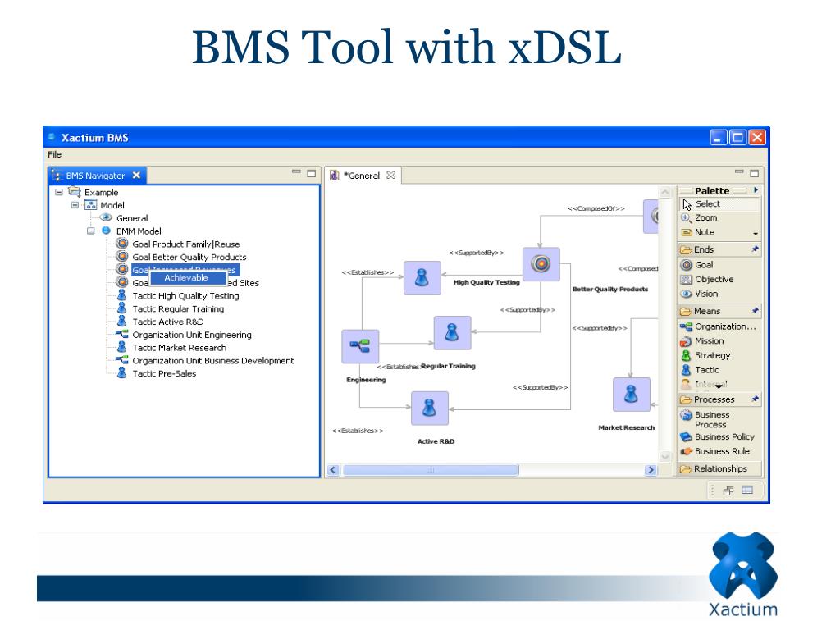The width and height of the screenshot is (840, 630).
Task: Pin the Ends palette drawer
Action: [x=755, y=249]
